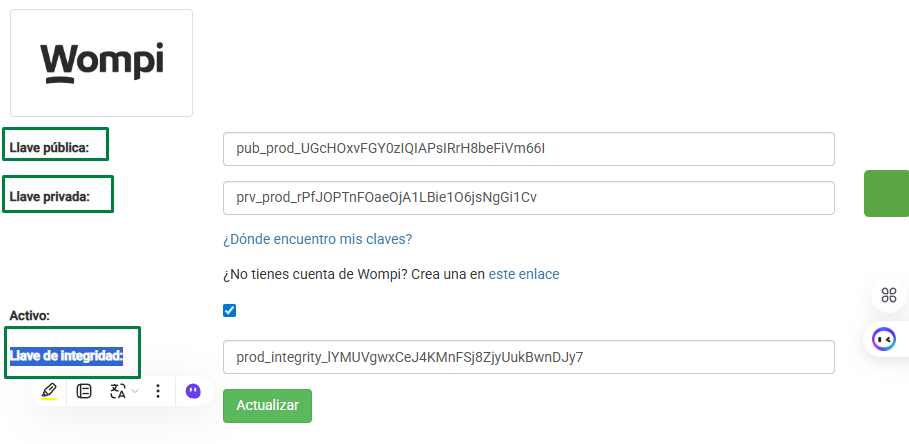Click the purple assistant face icon

pyautogui.click(x=193, y=391)
